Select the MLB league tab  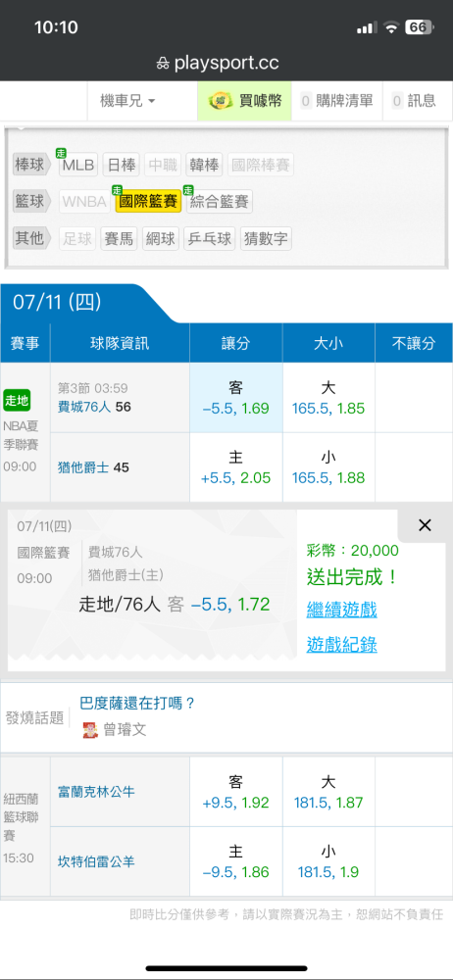(x=78, y=165)
